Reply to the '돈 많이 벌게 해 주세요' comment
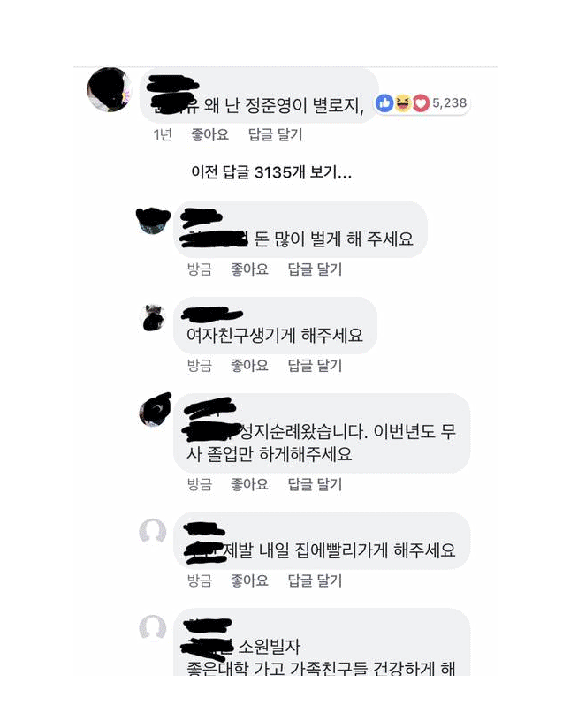The height and width of the screenshot is (728, 578). pyautogui.click(x=315, y=269)
